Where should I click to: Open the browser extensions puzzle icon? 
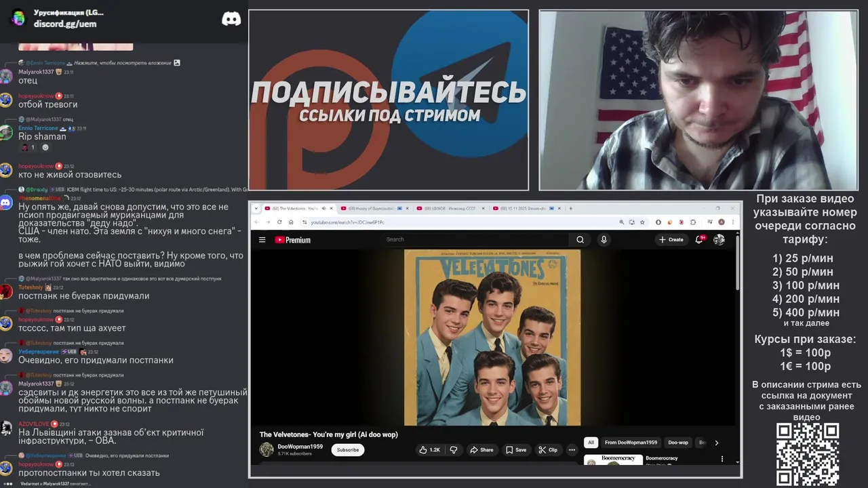[x=693, y=222]
